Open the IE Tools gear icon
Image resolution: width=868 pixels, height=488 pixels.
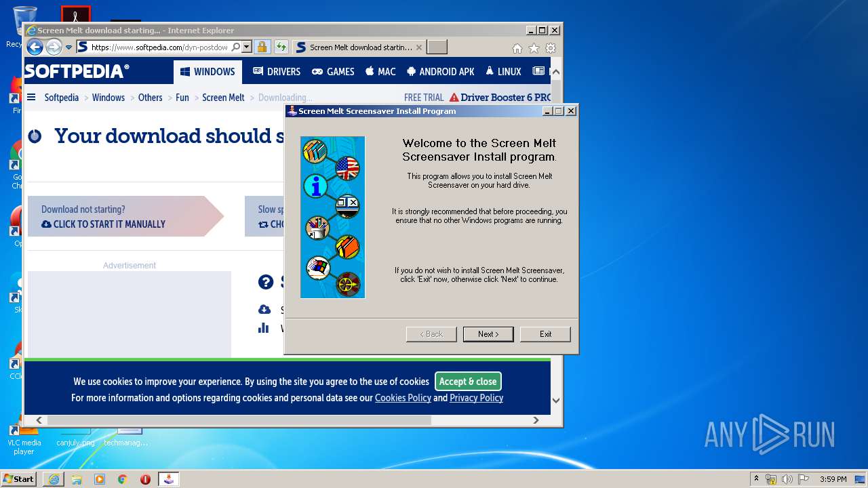click(551, 48)
